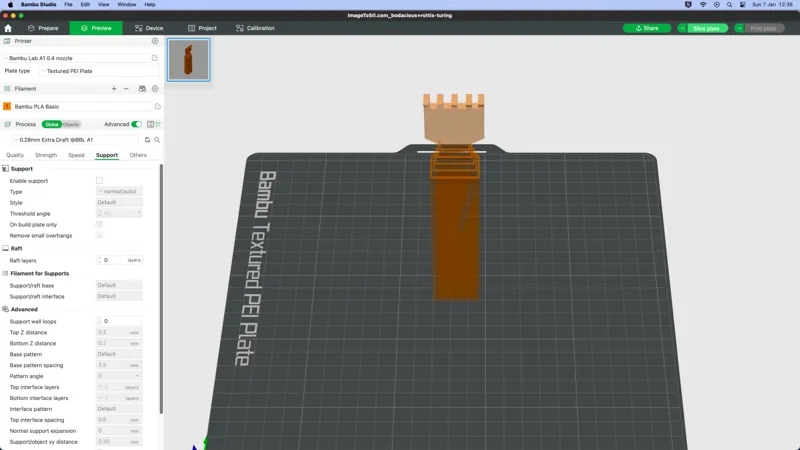800x450 pixels.
Task: Open the support Type dropdown
Action: coord(119,191)
